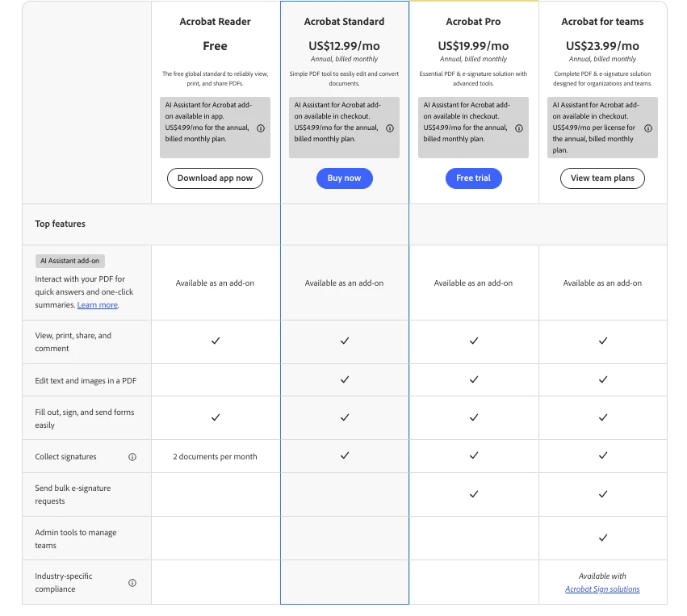The width and height of the screenshot is (687, 616).
Task: Click the AI Assistant add-on badge
Action: tap(70, 261)
